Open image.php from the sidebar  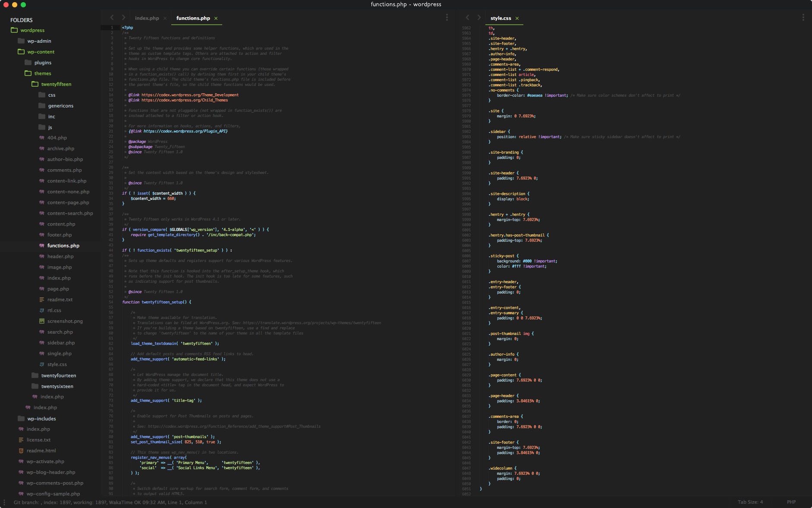point(60,267)
